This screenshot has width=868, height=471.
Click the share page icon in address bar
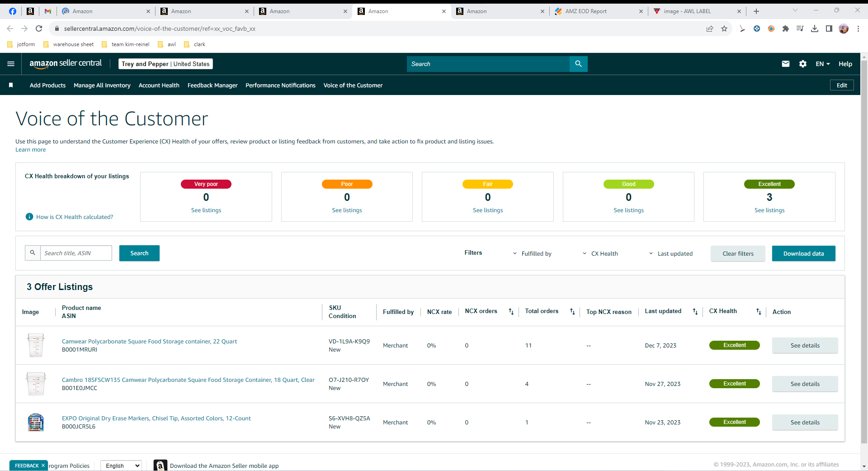pyautogui.click(x=710, y=29)
